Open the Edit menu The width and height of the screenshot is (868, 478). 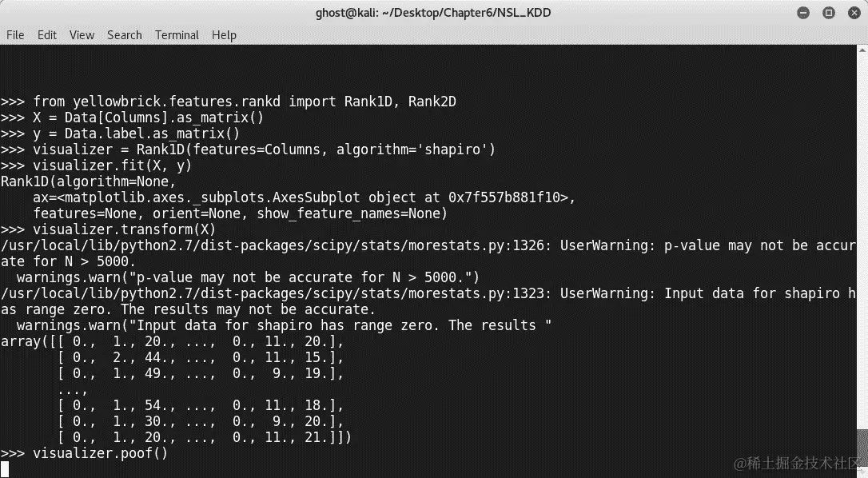(x=47, y=35)
